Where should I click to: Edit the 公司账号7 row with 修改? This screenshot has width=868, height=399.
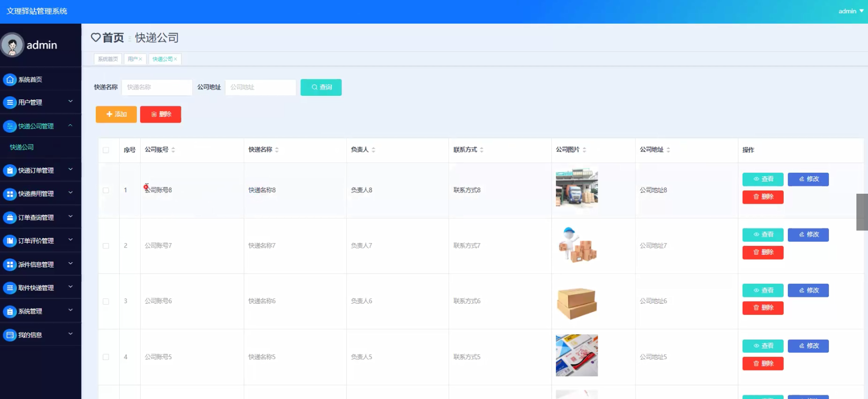(x=808, y=235)
